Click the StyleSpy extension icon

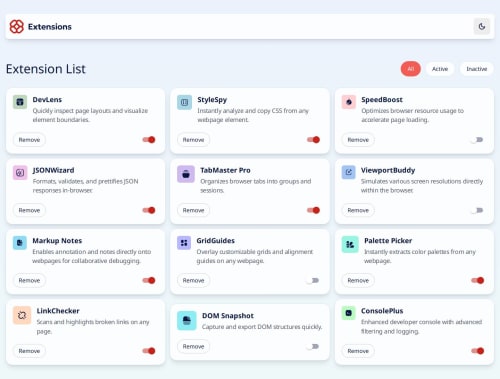tap(184, 102)
